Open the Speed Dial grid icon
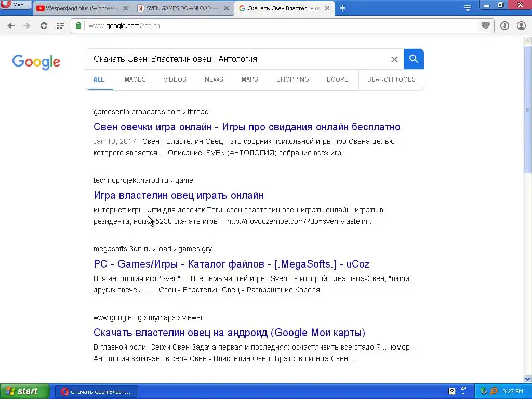 click(61, 26)
